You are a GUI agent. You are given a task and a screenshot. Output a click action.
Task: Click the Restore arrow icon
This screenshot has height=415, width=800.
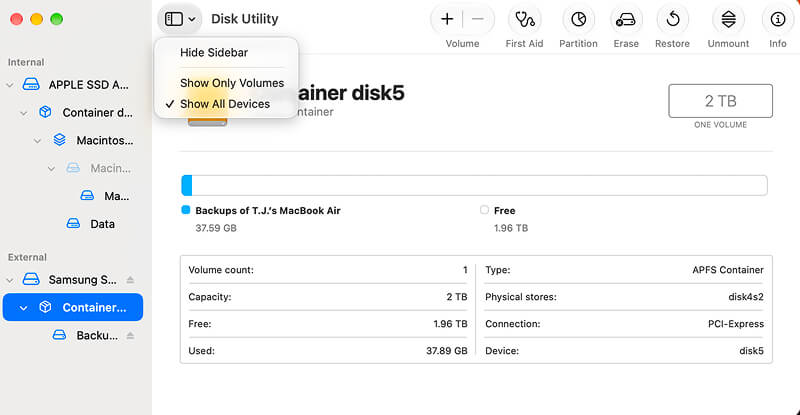point(672,19)
